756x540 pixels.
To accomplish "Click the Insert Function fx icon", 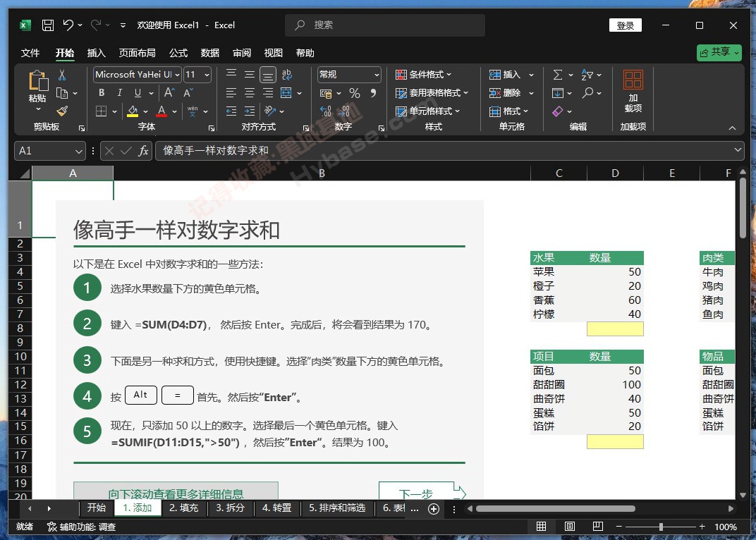I will 143,151.
